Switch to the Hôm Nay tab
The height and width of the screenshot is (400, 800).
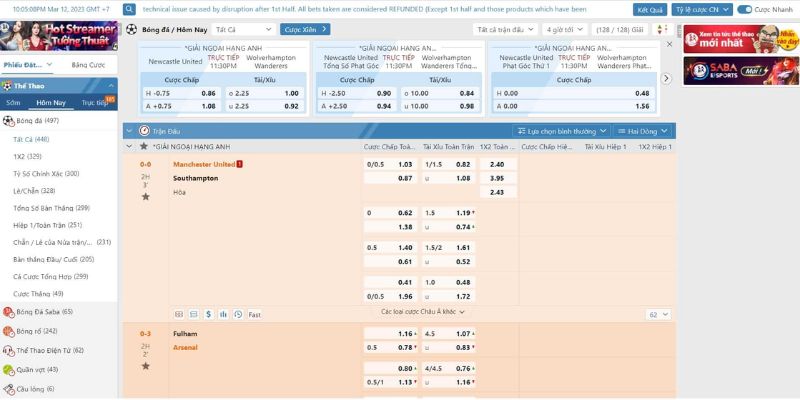(51, 102)
